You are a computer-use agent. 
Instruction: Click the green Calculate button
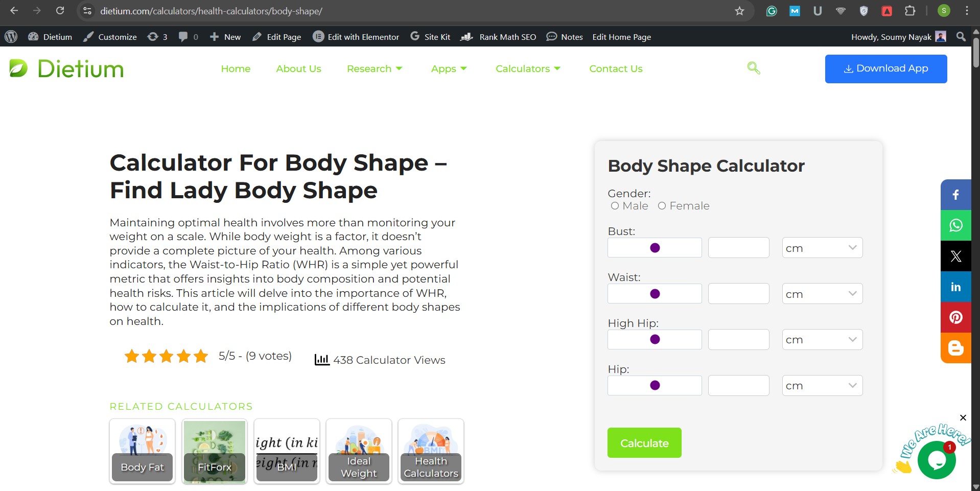pos(644,443)
